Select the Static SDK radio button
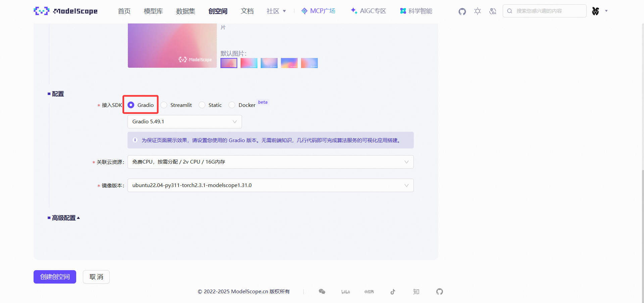The width and height of the screenshot is (644, 303). click(202, 105)
